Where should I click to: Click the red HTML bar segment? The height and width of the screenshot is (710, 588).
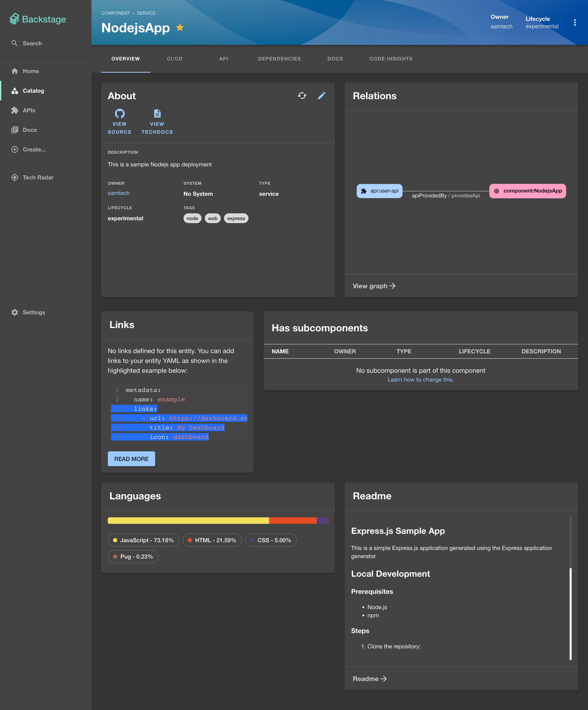tap(293, 521)
